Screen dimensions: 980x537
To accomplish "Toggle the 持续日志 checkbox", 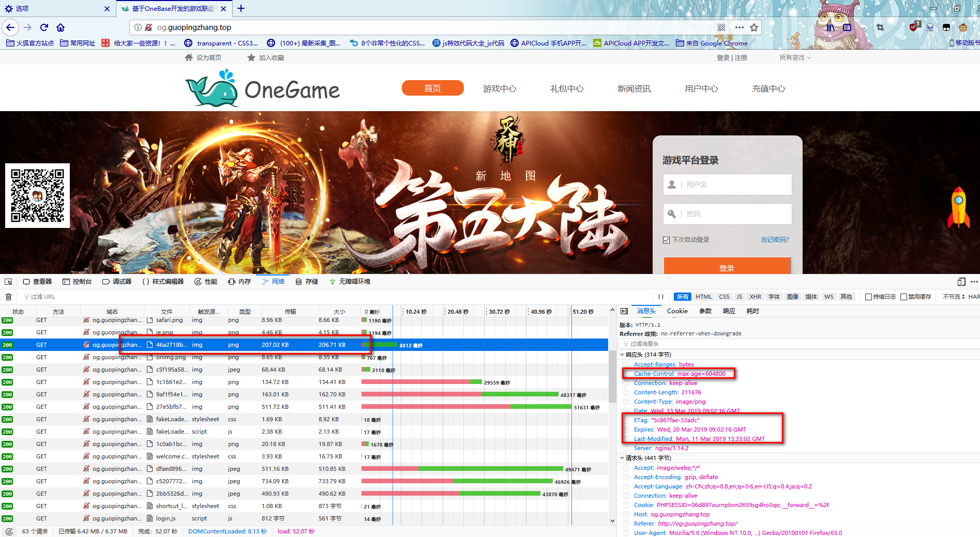I will point(869,297).
